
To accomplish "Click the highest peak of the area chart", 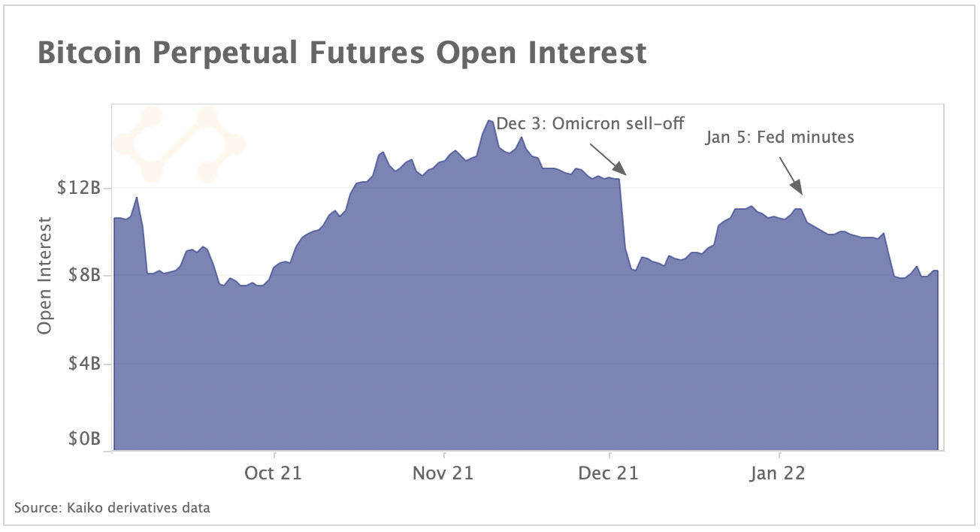I will tap(488, 121).
